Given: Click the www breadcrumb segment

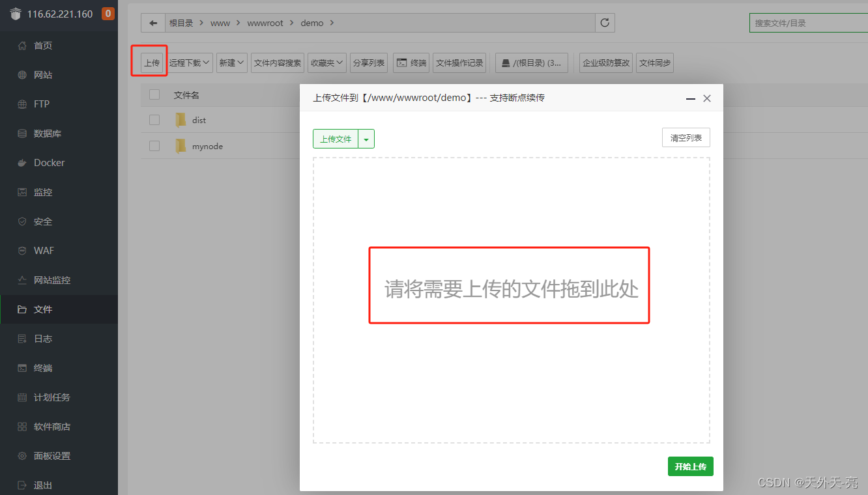Looking at the screenshot, I should [220, 23].
